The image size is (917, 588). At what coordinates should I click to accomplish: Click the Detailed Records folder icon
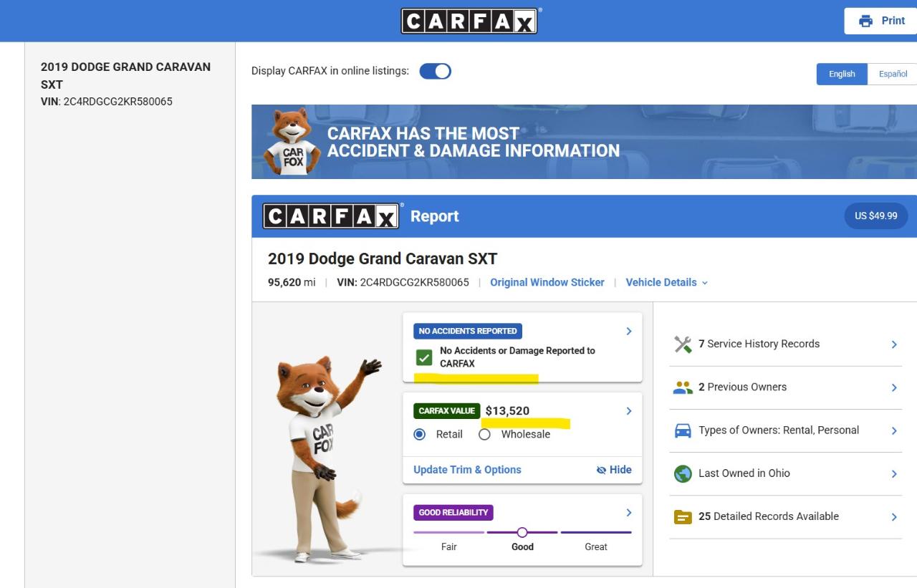(683, 516)
